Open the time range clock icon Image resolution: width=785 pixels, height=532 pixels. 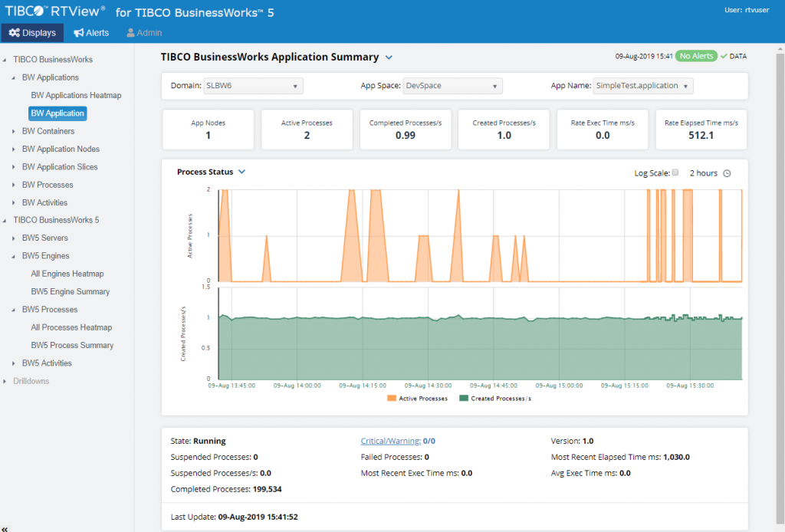(727, 173)
